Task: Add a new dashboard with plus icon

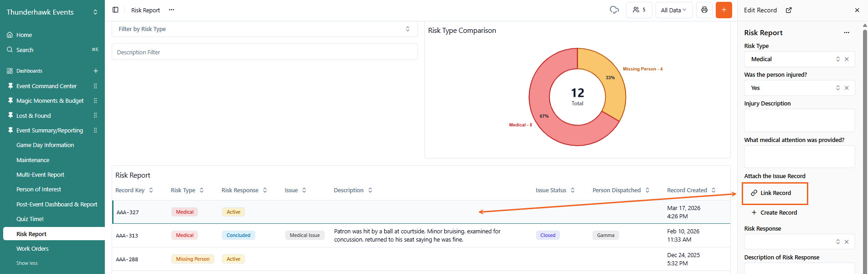Action: 96,71
